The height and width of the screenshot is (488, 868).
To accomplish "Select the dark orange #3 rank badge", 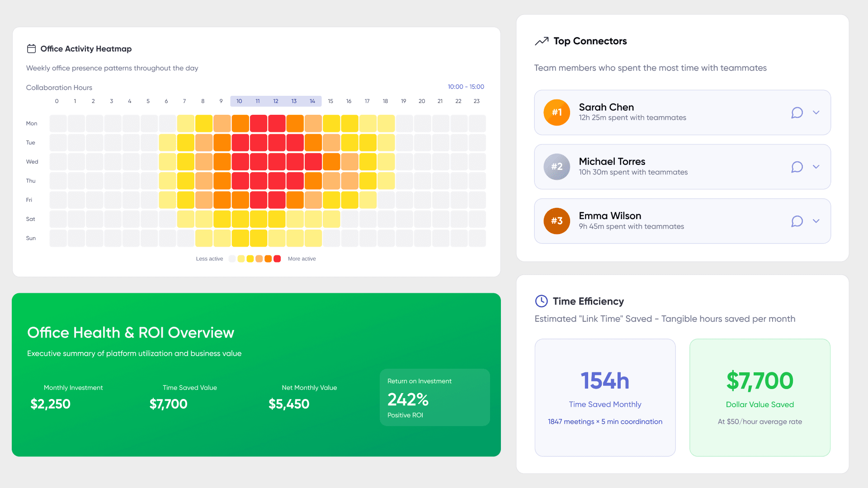I will tap(557, 221).
